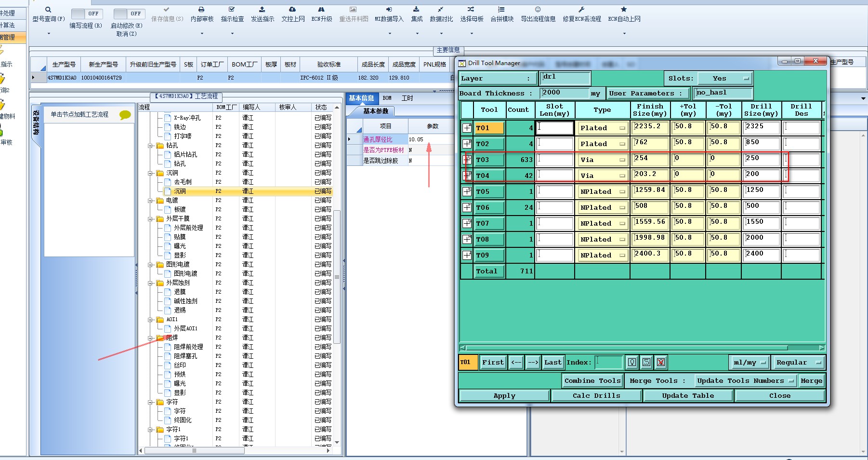Click the lightbulb icon beside the Index field
868x460 pixels.
tap(632, 362)
